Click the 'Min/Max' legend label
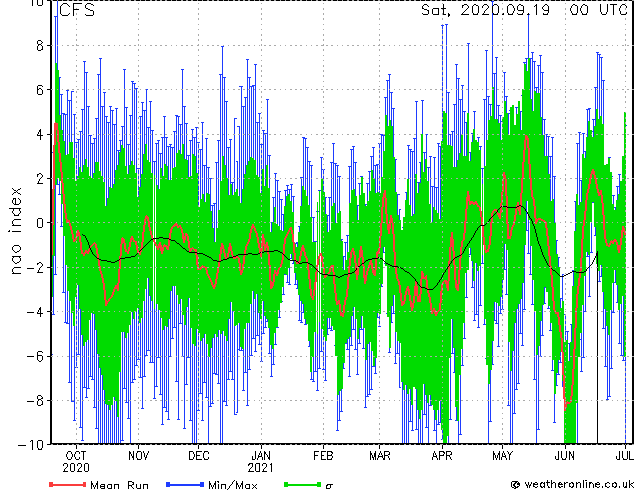634x490 pixels. click(233, 485)
